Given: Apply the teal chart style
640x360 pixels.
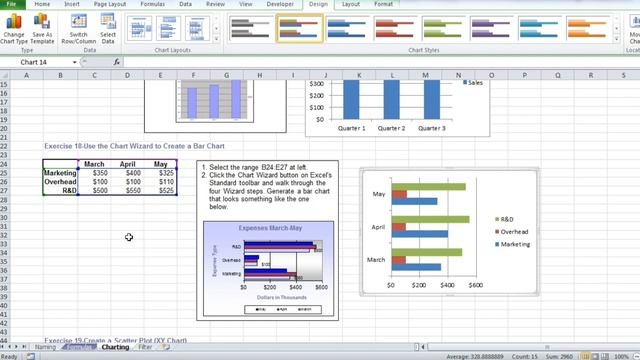Looking at the screenshot, I should coord(539,28).
